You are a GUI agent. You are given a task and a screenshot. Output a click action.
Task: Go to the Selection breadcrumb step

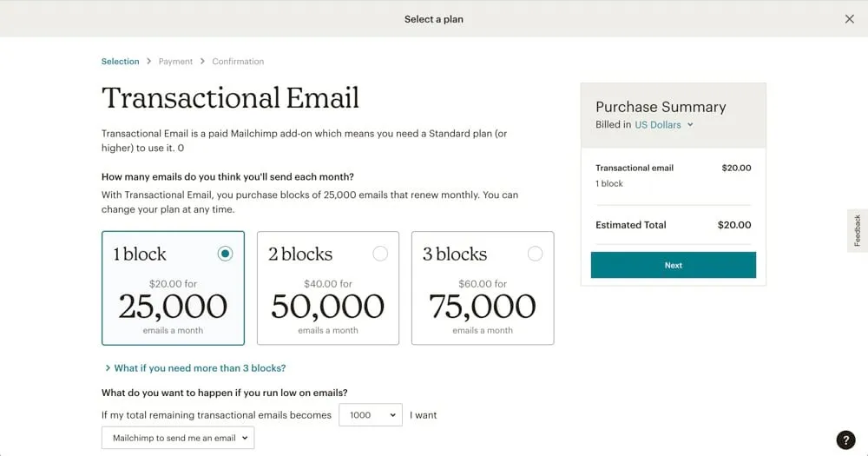coord(120,62)
